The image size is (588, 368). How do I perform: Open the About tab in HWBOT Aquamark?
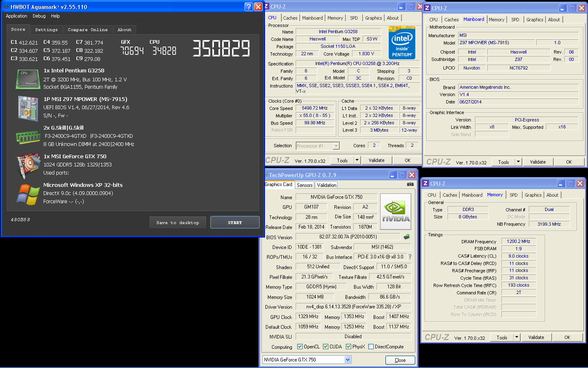[125, 30]
